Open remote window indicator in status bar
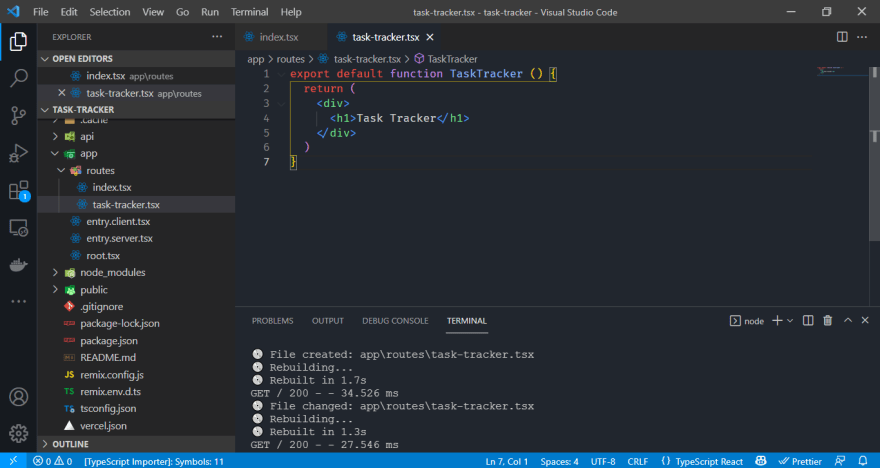Viewport: 880px width, 468px height. click(x=13, y=461)
